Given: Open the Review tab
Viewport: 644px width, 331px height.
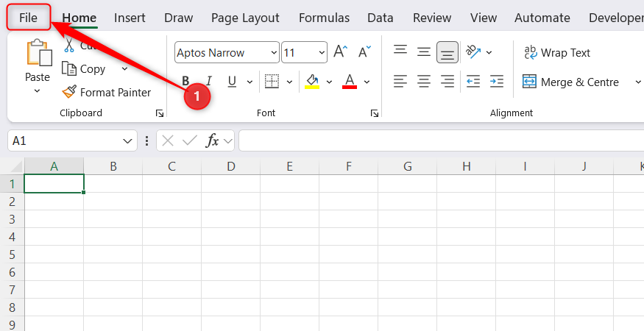Looking at the screenshot, I should (x=431, y=18).
